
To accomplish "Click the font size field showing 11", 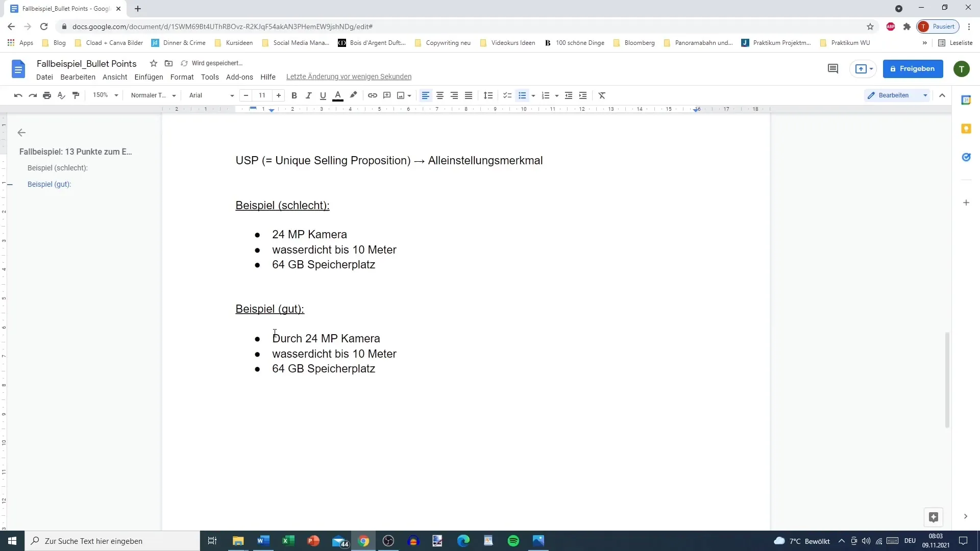I will pyautogui.click(x=262, y=95).
